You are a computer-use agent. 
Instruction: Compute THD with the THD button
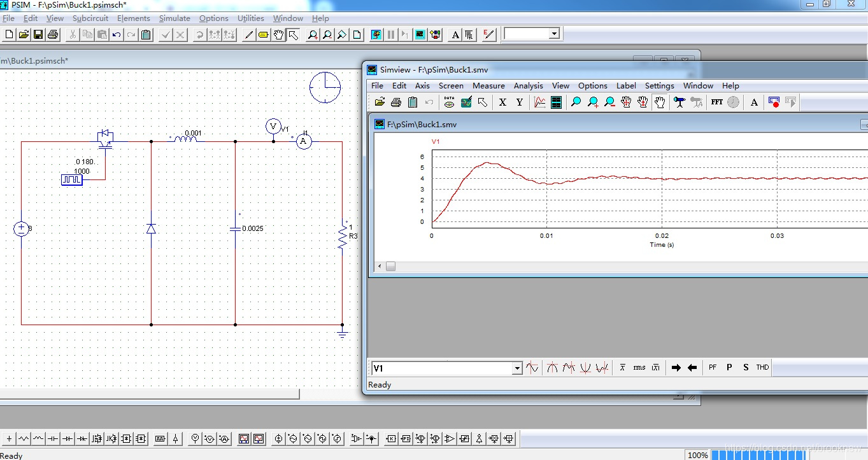coord(762,368)
